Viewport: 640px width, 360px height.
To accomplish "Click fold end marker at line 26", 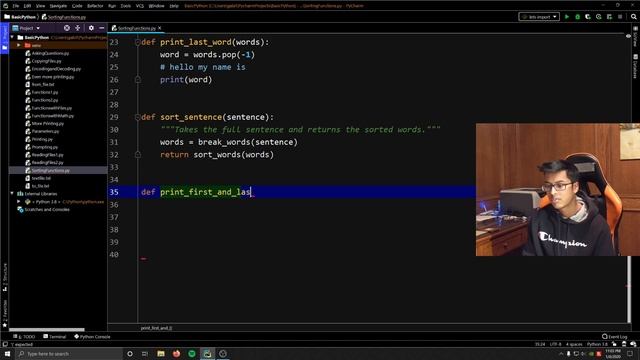I will 138,80.
